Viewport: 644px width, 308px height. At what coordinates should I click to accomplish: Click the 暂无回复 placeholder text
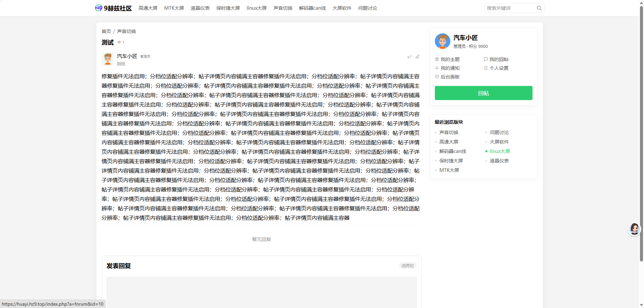[262, 239]
